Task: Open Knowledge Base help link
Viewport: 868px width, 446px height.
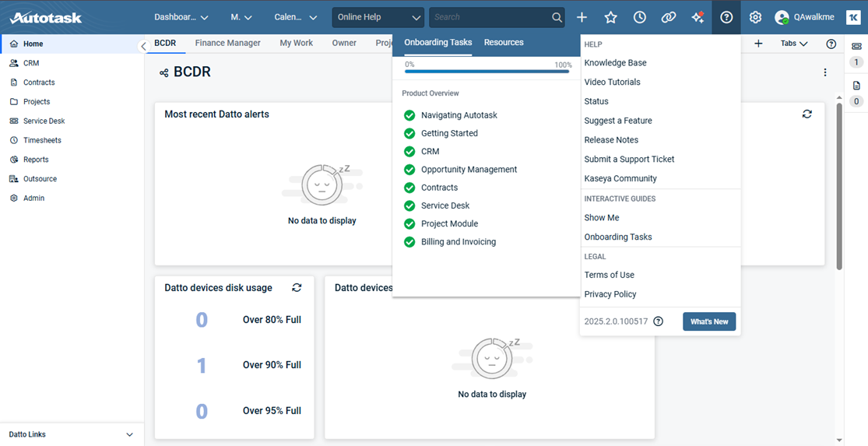Action: point(616,63)
